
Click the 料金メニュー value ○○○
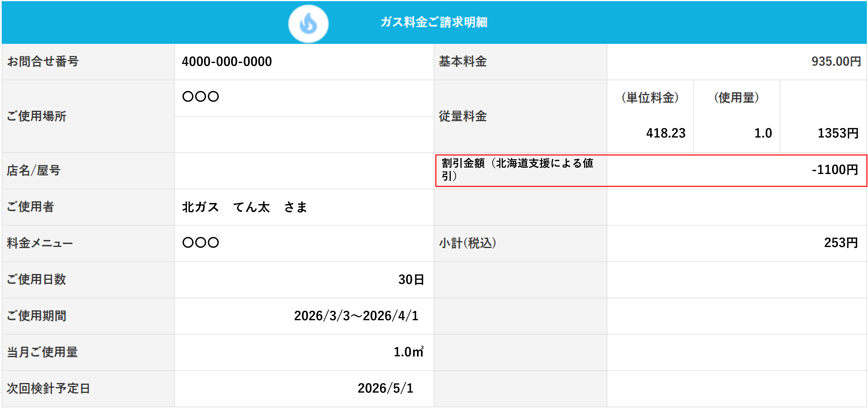pyautogui.click(x=200, y=242)
